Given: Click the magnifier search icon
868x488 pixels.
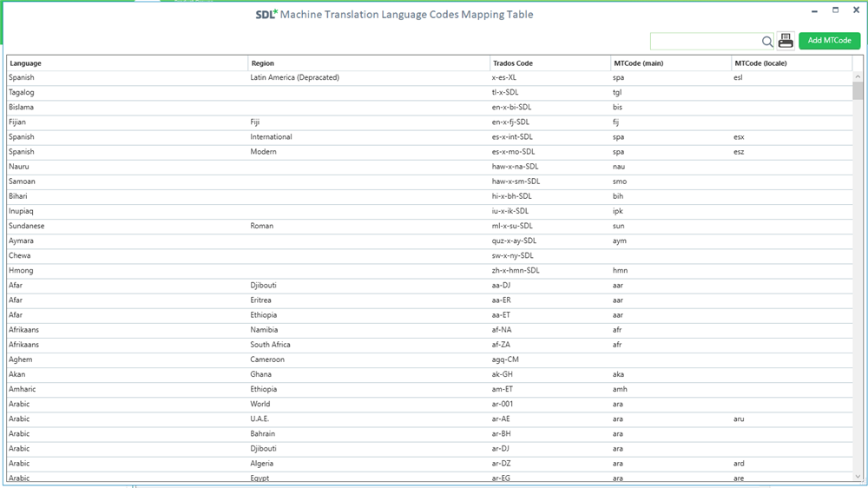Looking at the screenshot, I should 766,42.
